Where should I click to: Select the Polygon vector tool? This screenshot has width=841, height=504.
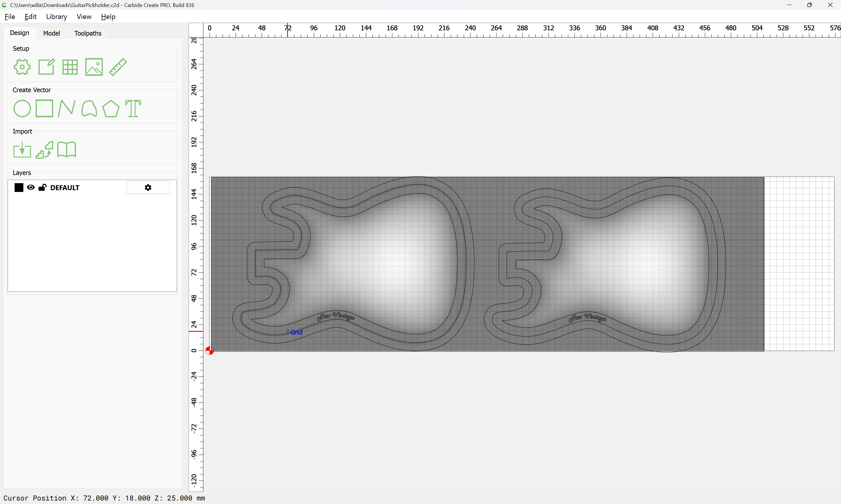tap(111, 109)
